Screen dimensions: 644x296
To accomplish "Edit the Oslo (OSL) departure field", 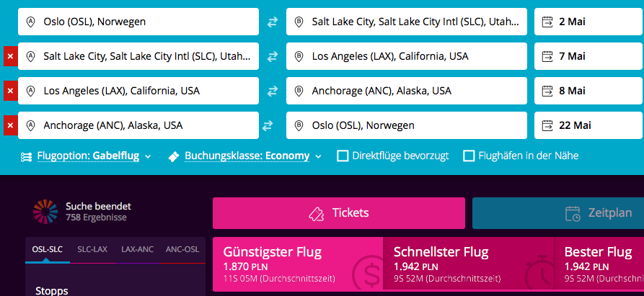I will pos(138,22).
